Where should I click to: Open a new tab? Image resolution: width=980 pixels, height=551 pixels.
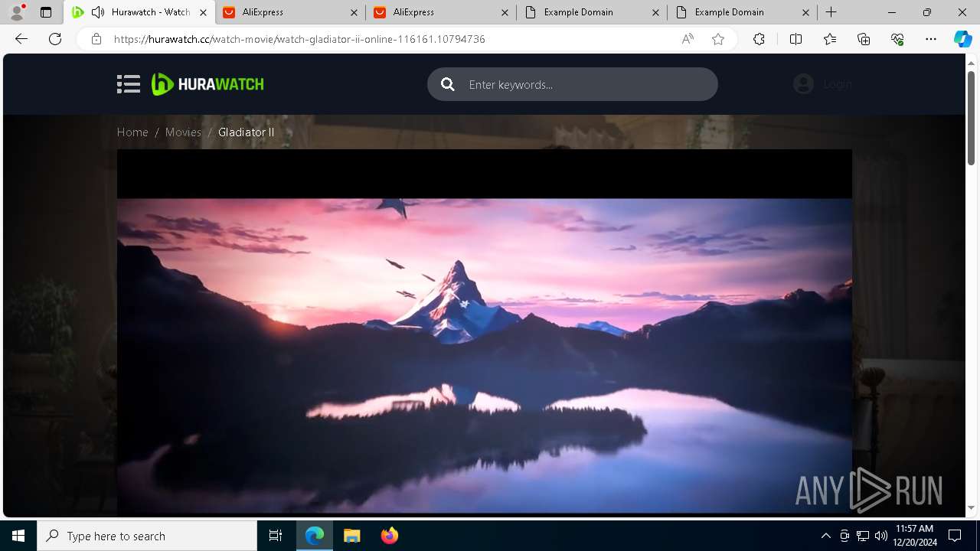pyautogui.click(x=831, y=12)
